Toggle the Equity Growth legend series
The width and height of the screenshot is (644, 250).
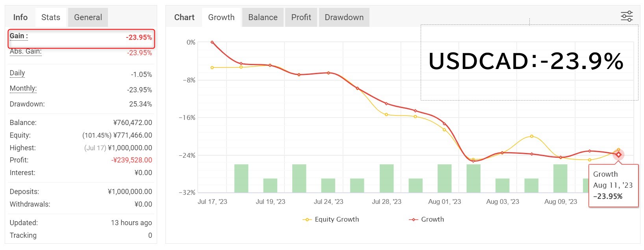click(x=331, y=219)
